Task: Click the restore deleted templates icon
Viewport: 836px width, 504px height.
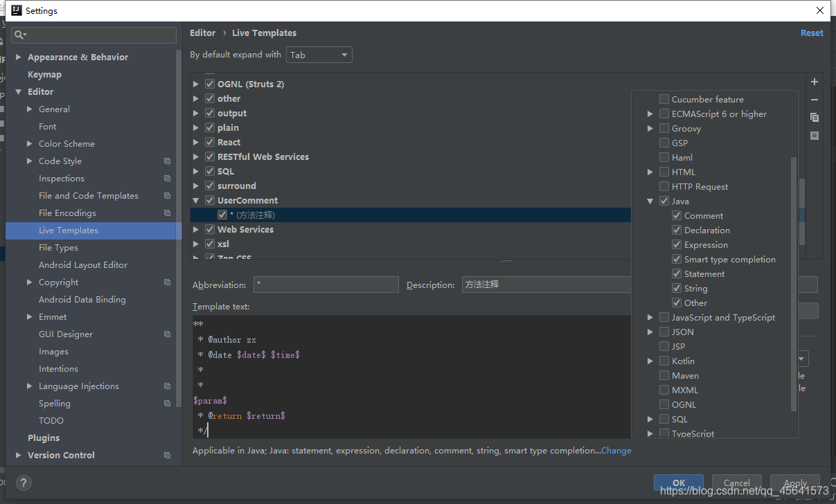Action: 815,136
